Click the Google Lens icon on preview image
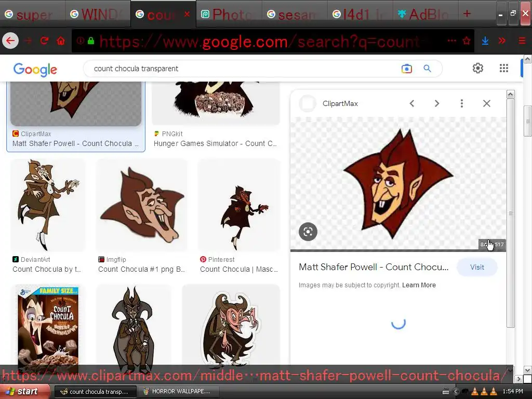 [308, 232]
